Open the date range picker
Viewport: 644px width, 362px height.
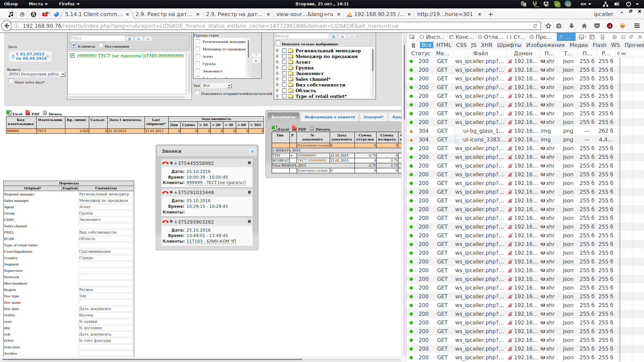[x=30, y=56]
